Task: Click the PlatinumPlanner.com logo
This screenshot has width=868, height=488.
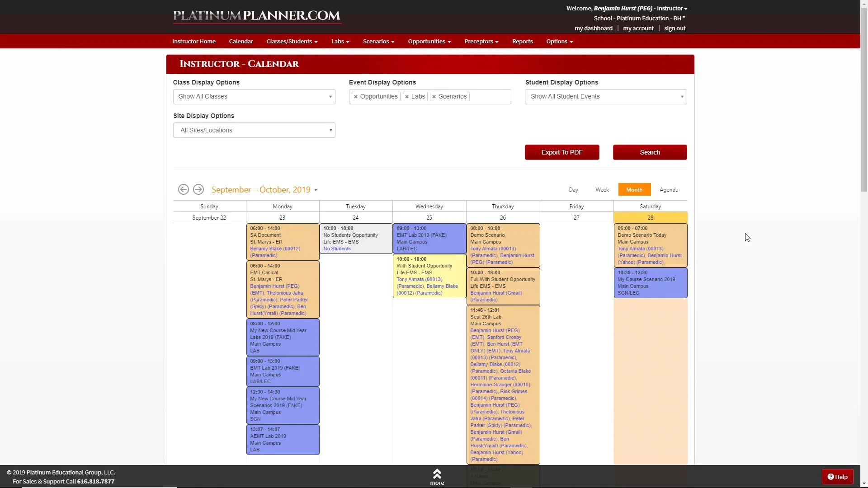Action: [257, 16]
